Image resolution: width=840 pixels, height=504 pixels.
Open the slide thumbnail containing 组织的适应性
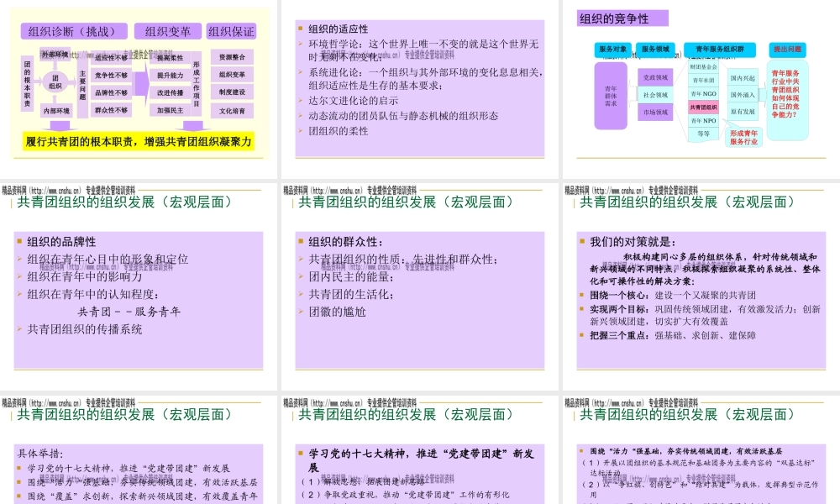tap(420, 88)
